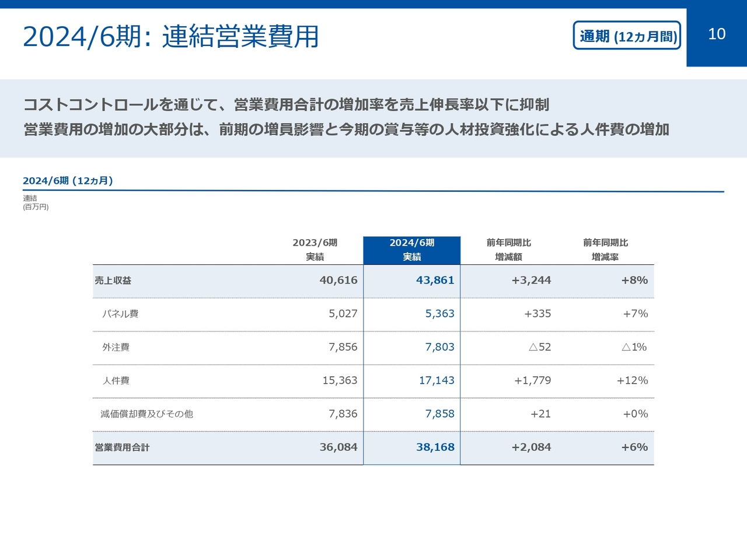Select the value 15,363
The height and width of the screenshot is (560, 747).
pos(340,380)
